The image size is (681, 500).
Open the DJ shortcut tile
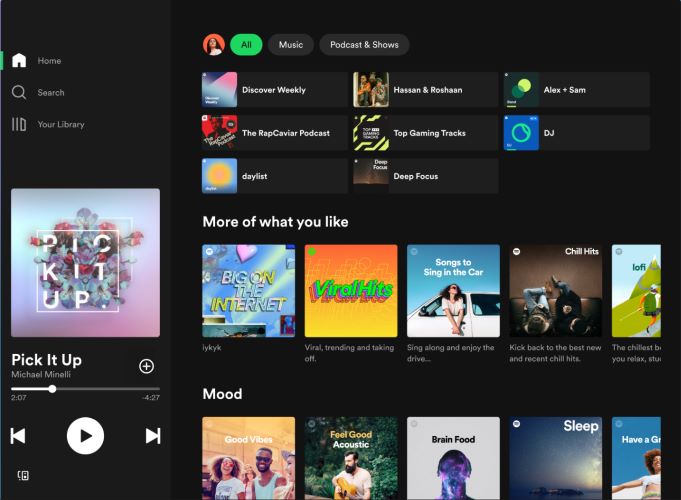click(x=577, y=133)
